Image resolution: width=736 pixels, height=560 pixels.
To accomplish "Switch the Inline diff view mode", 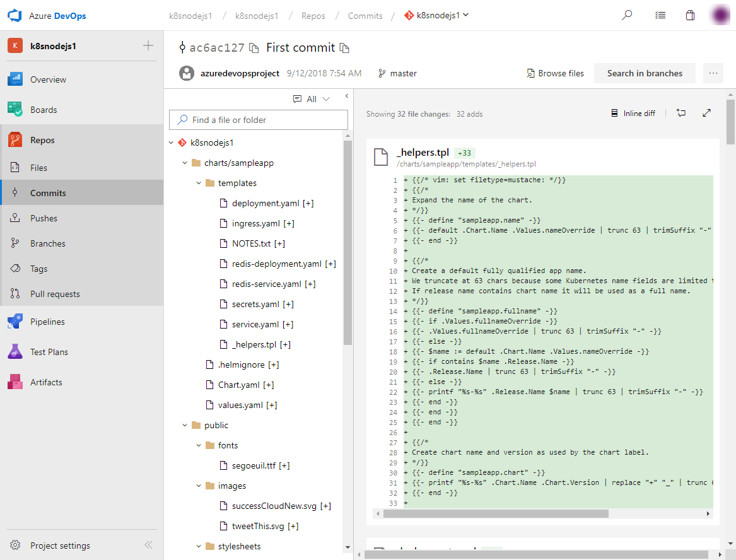I will click(x=633, y=114).
